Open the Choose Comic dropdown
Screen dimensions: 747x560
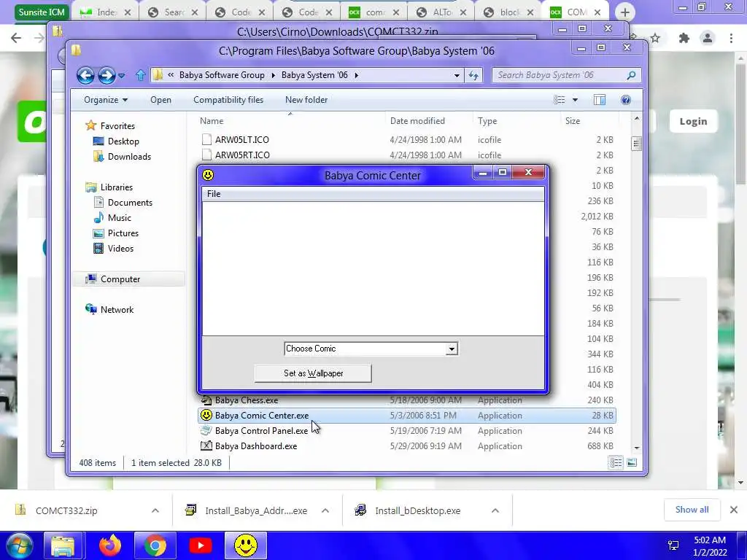pyautogui.click(x=452, y=349)
